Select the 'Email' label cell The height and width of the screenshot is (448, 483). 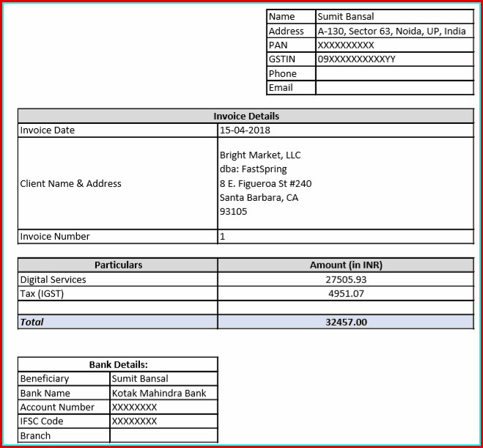[x=291, y=88]
